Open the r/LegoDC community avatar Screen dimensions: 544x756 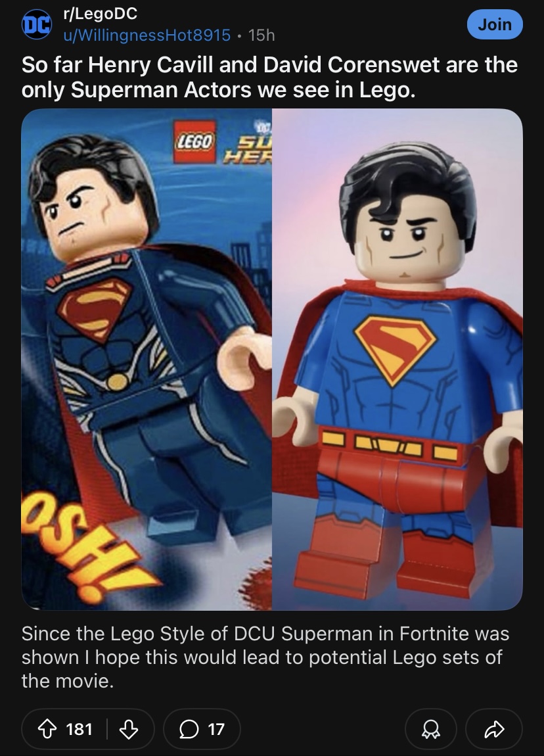(x=37, y=24)
